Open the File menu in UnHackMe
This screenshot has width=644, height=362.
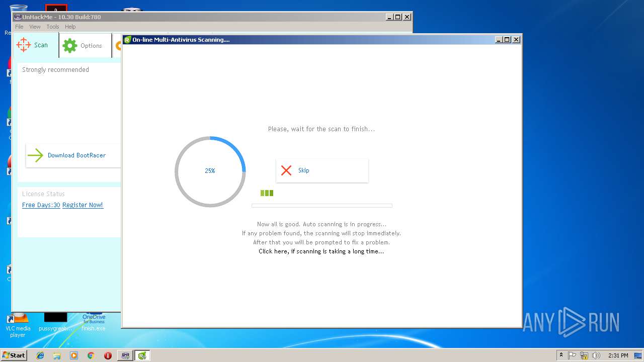[19, 27]
